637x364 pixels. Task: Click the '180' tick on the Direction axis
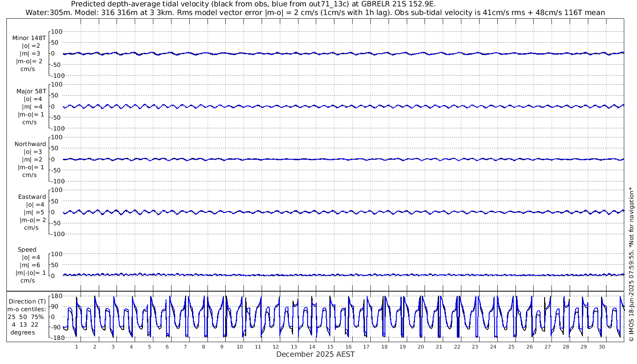coord(56,296)
